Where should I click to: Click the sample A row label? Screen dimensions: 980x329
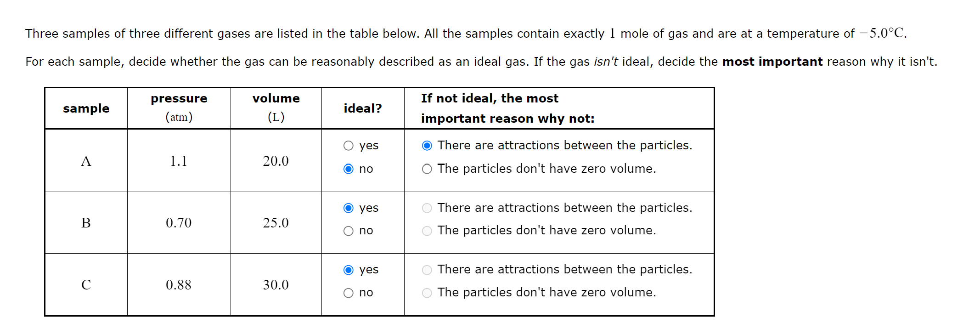point(86,161)
